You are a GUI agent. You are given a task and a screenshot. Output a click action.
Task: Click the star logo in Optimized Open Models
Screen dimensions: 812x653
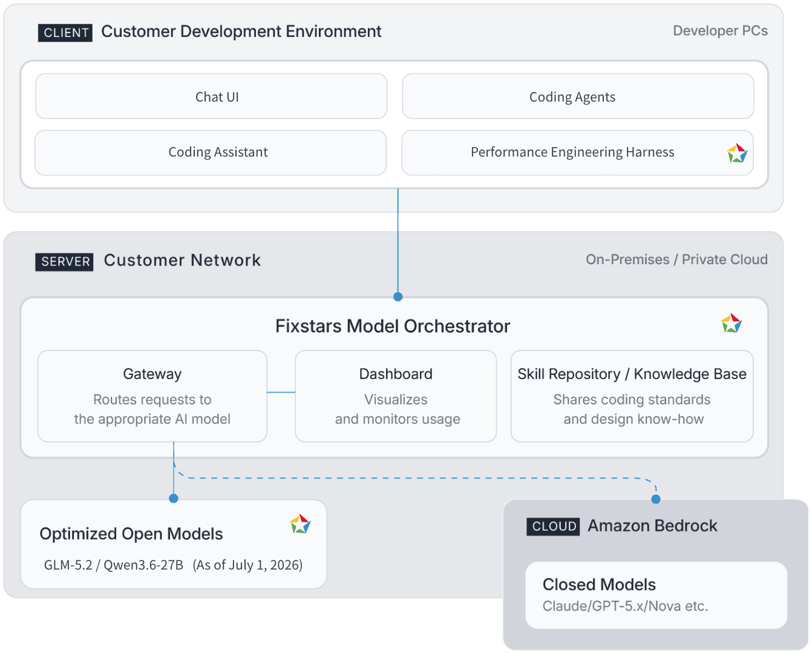[x=300, y=524]
